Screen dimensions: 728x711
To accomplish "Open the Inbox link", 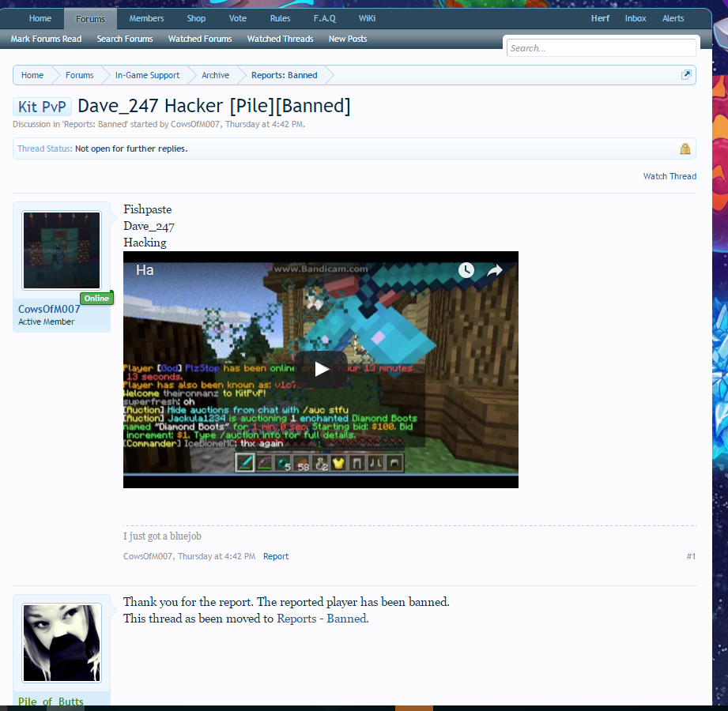I will (x=636, y=18).
